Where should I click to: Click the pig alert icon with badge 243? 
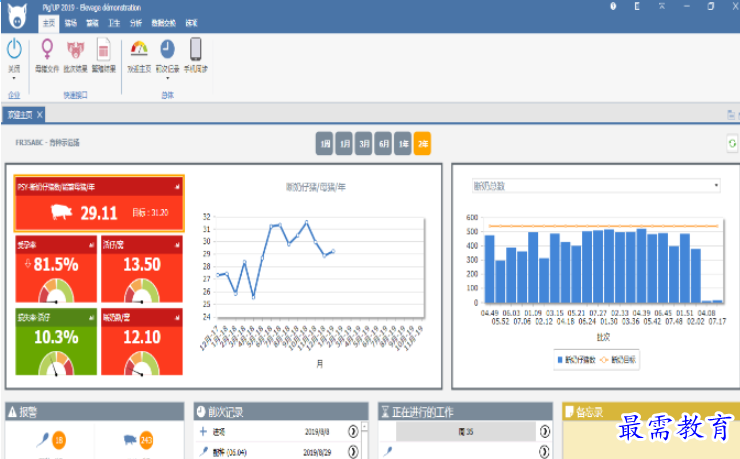pos(130,440)
